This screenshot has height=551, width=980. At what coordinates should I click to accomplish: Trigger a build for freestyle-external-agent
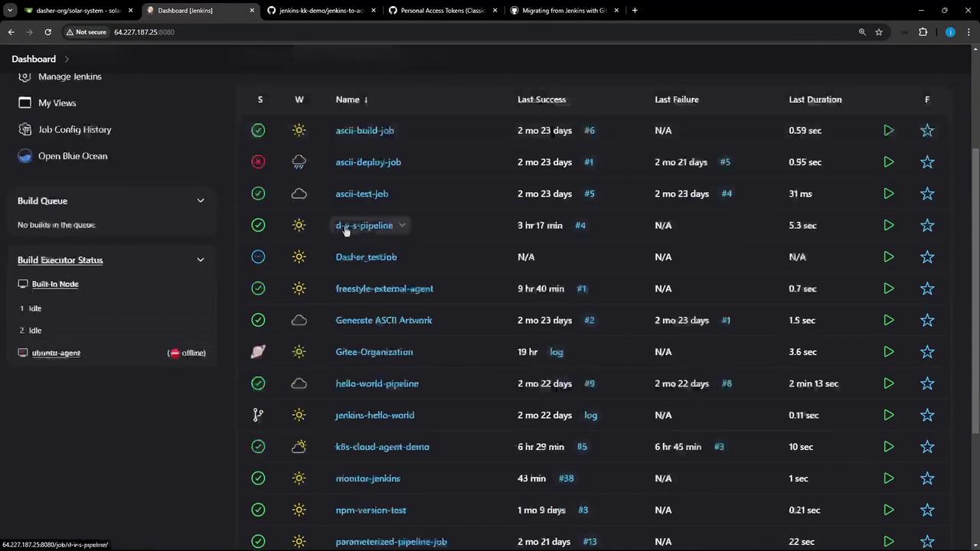(x=888, y=289)
